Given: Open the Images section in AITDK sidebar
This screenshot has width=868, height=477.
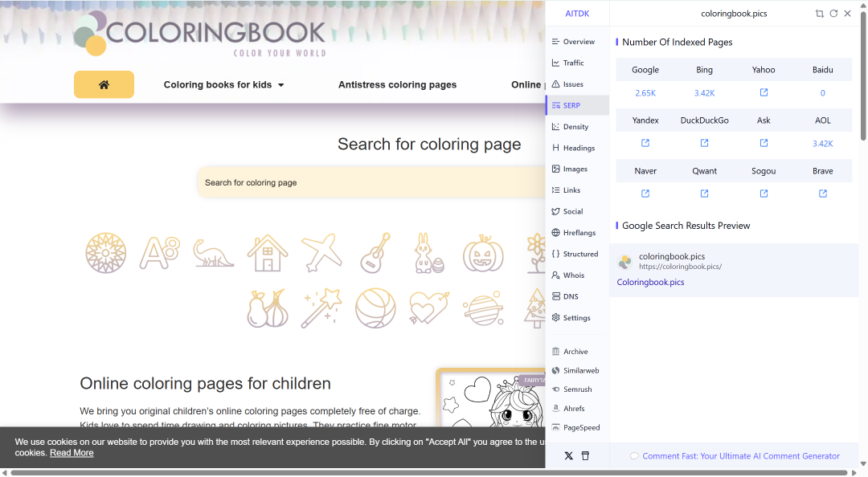Looking at the screenshot, I should pyautogui.click(x=577, y=169).
